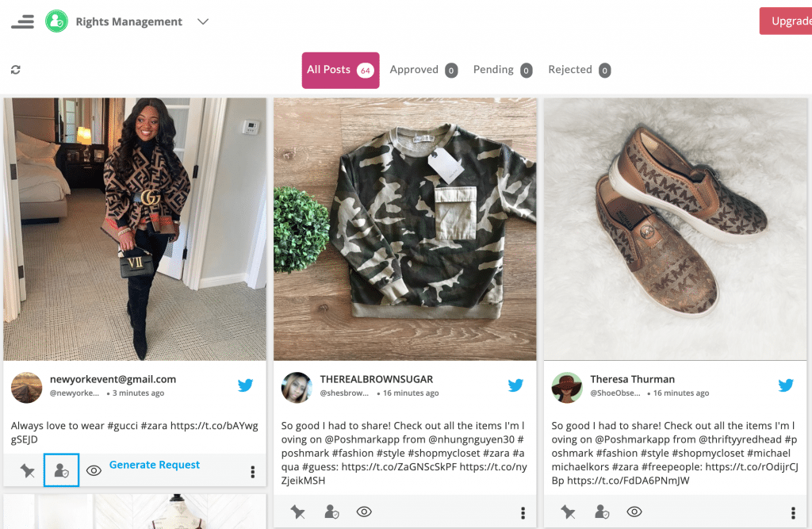Toggle eye visibility on Theresa Thurman post
This screenshot has width=812, height=529.
634,512
